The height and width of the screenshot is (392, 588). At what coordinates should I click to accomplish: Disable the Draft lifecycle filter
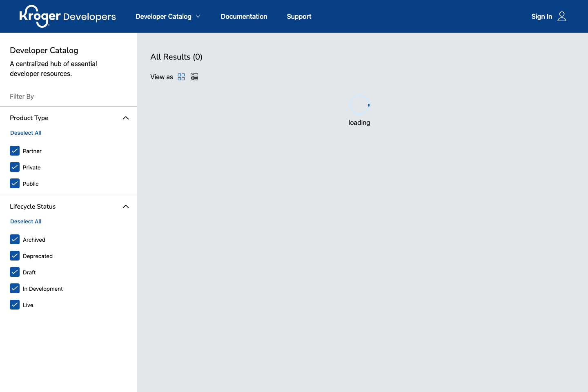point(15,272)
